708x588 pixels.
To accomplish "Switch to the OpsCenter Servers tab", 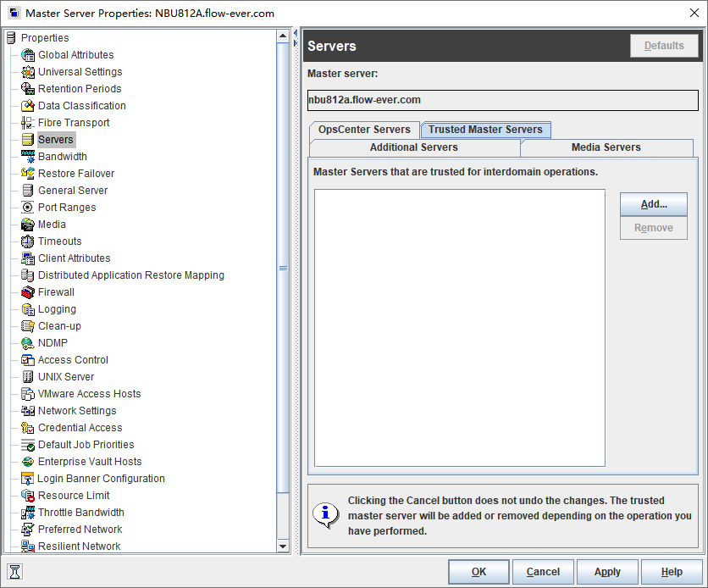I will tap(364, 130).
